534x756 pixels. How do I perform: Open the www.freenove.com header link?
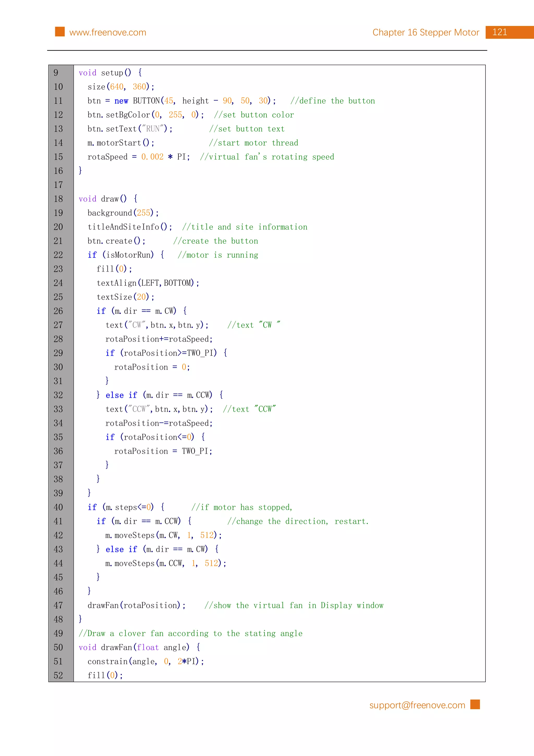pyautogui.click(x=108, y=32)
